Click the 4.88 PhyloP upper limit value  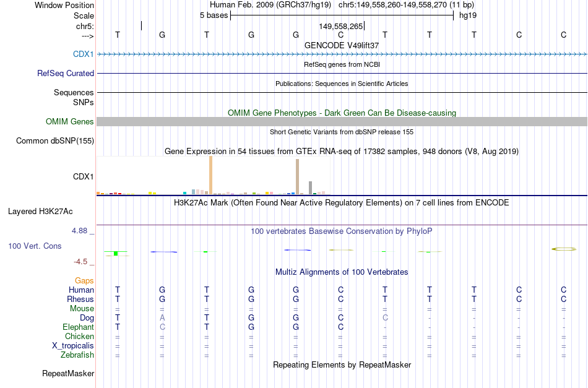pos(79,231)
